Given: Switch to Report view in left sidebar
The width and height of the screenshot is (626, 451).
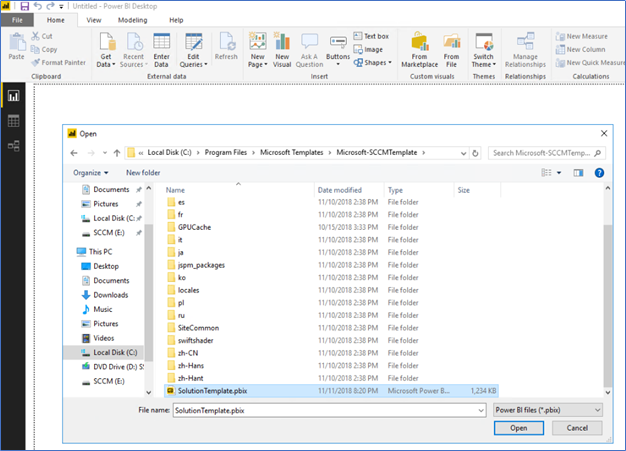Looking at the screenshot, I should click(x=13, y=96).
